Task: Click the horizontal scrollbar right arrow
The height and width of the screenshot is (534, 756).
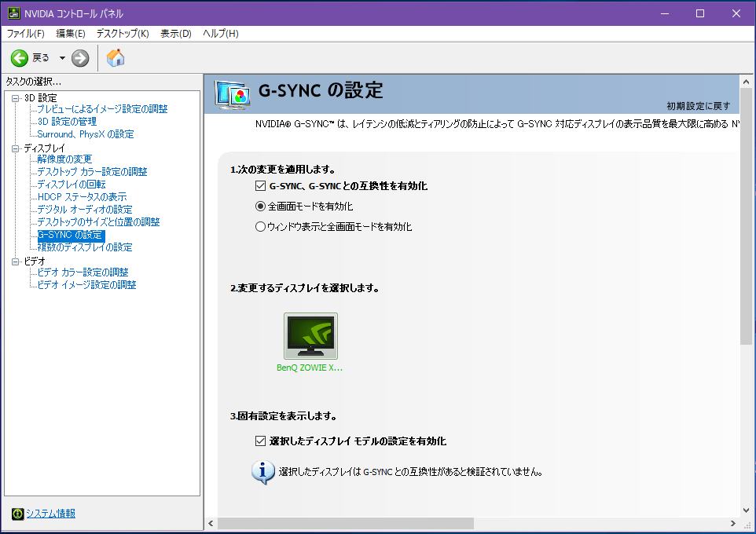Action: click(733, 523)
